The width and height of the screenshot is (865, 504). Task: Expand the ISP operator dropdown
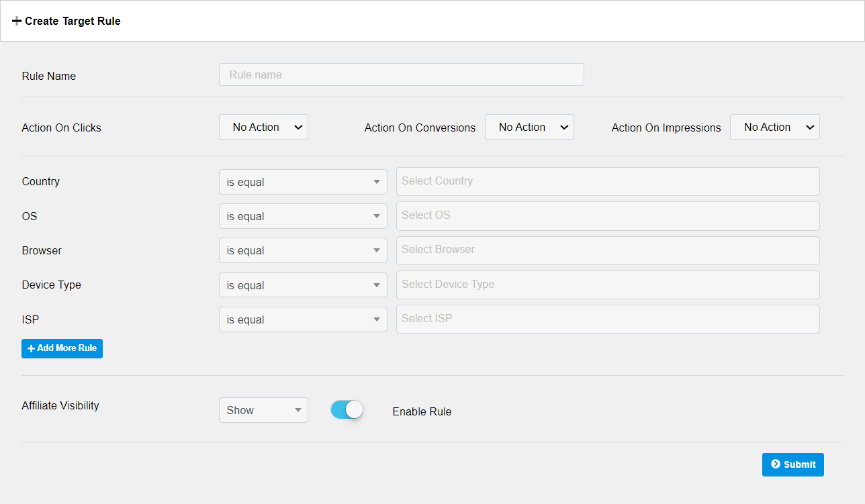tap(303, 319)
